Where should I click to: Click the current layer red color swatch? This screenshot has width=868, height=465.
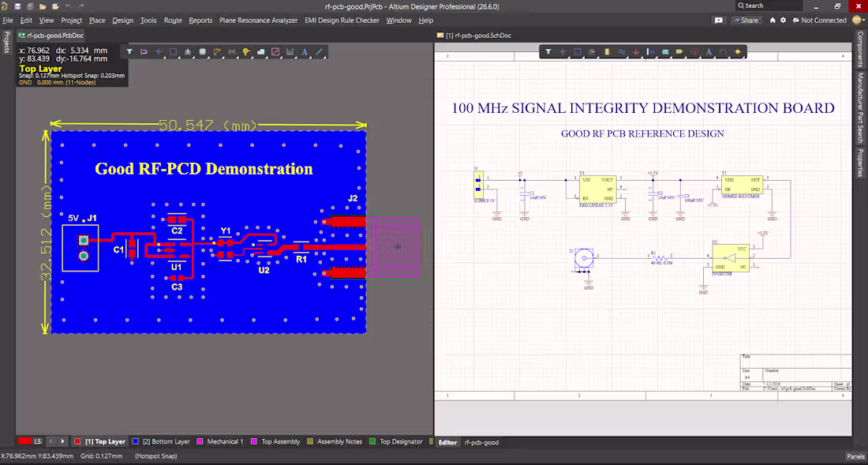coord(24,442)
